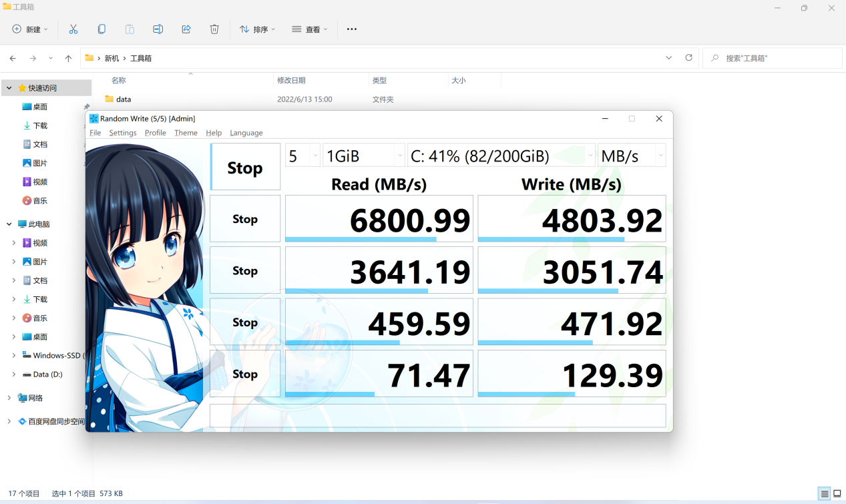Open the Profile menu in CrystalDiskMark
846x504 pixels.
click(x=156, y=133)
